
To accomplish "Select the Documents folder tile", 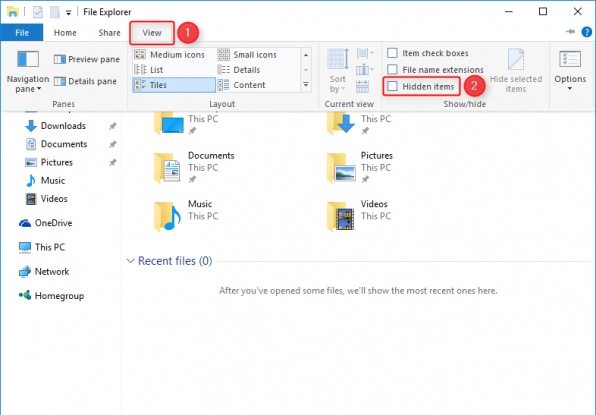I will pyautogui.click(x=194, y=167).
